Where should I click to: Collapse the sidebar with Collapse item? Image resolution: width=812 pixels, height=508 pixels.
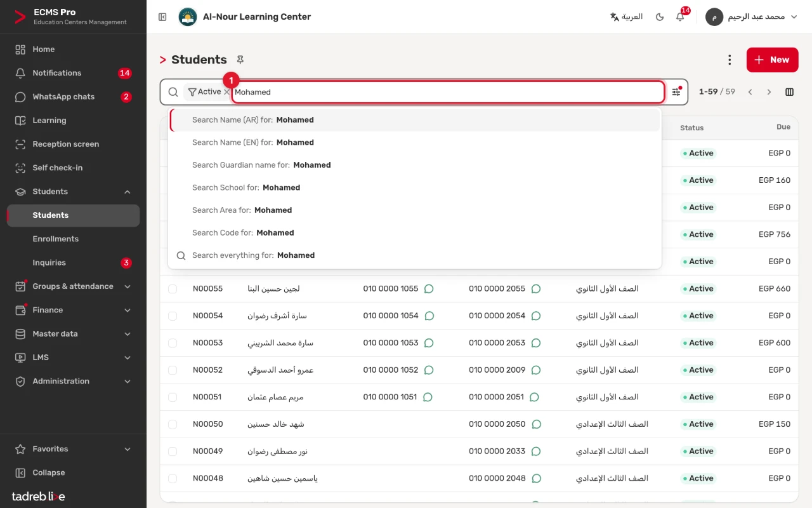click(73, 472)
